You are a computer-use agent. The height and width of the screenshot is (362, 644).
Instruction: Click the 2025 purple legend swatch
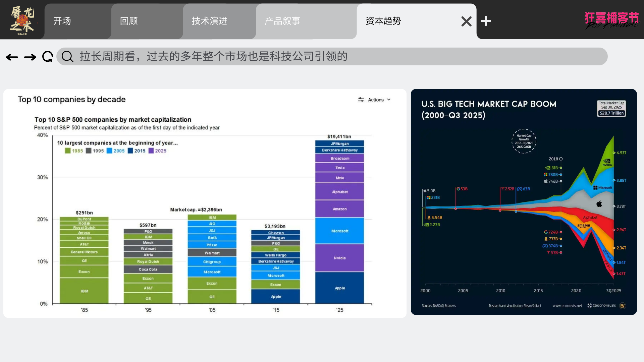(x=151, y=151)
